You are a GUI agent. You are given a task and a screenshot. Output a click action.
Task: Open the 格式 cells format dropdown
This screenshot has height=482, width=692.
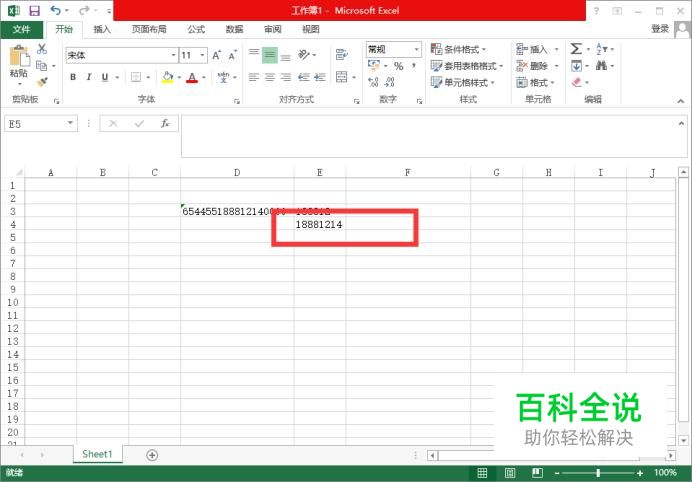tap(534, 82)
